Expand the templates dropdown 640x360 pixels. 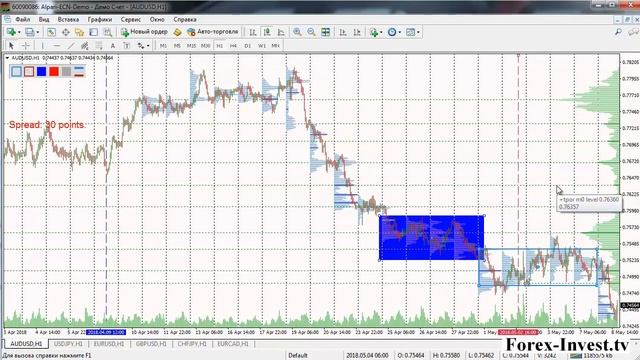pos(418,32)
